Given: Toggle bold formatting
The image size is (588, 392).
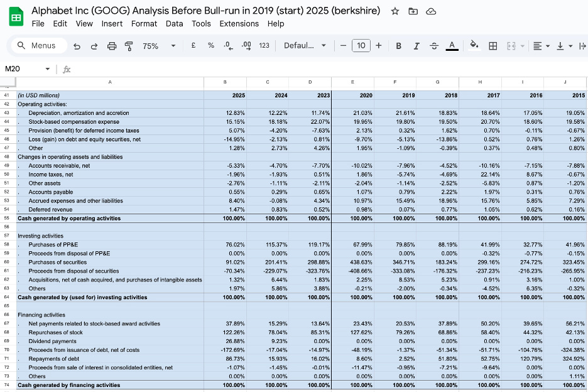Looking at the screenshot, I should coord(399,46).
